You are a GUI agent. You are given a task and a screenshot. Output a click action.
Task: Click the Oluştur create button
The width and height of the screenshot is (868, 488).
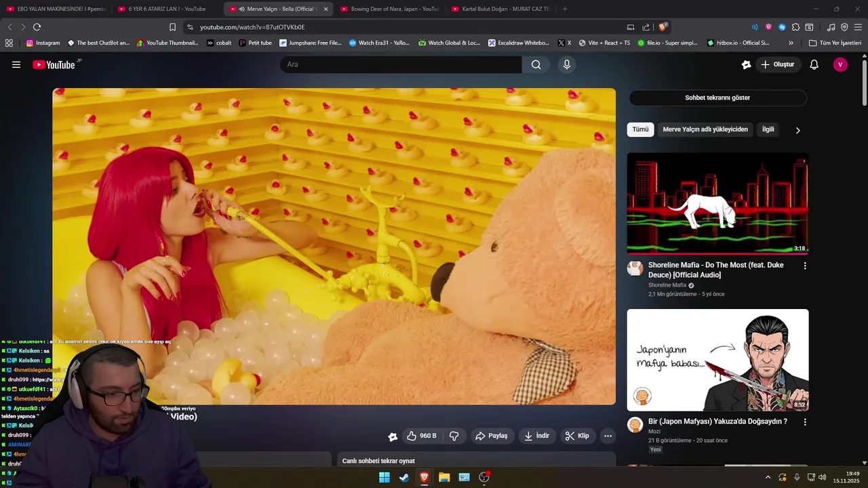(x=778, y=64)
